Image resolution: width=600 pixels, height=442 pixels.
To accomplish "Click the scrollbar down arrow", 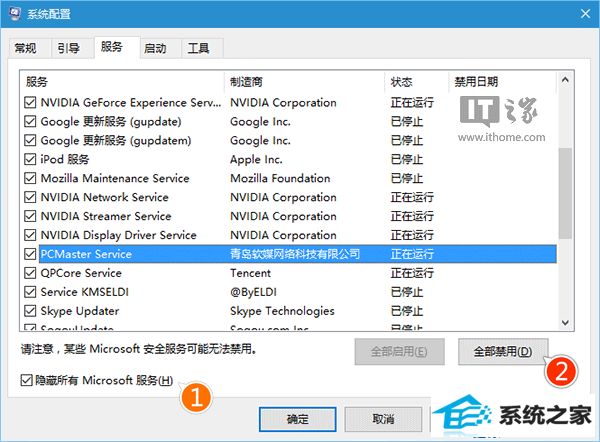I will (565, 323).
